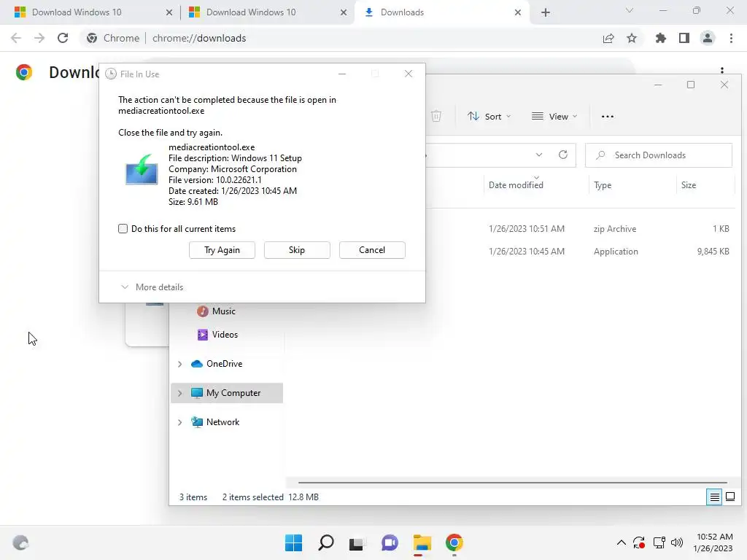Open taskbar Search
This screenshot has height=560, width=747.
326,542
